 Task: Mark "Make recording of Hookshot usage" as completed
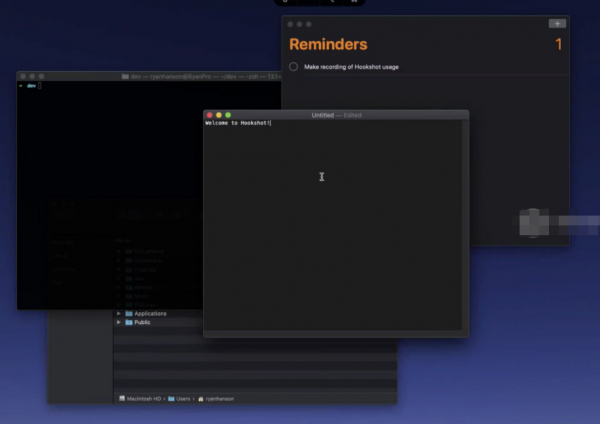point(293,67)
